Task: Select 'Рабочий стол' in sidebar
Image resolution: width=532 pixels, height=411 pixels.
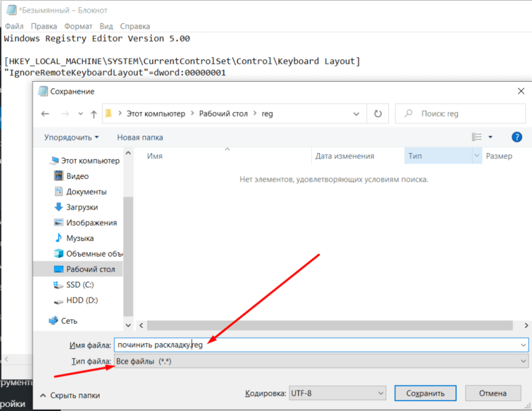Action: 78,269
